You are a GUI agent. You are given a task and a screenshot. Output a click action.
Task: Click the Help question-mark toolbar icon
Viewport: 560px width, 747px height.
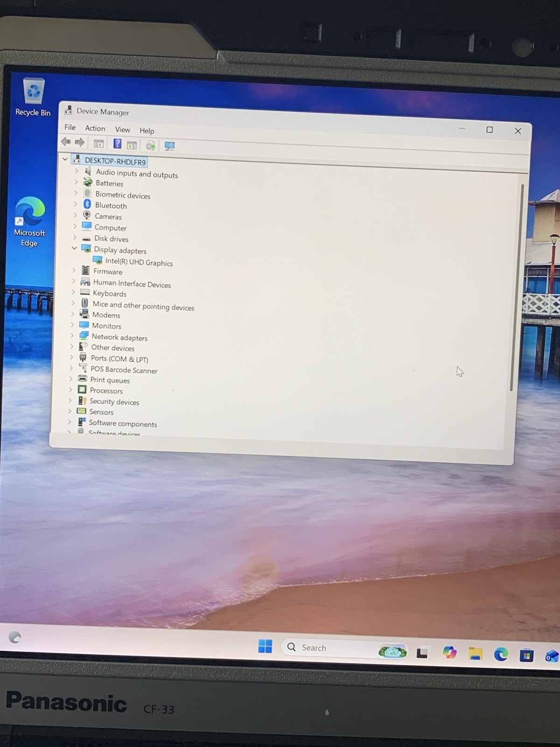(117, 144)
